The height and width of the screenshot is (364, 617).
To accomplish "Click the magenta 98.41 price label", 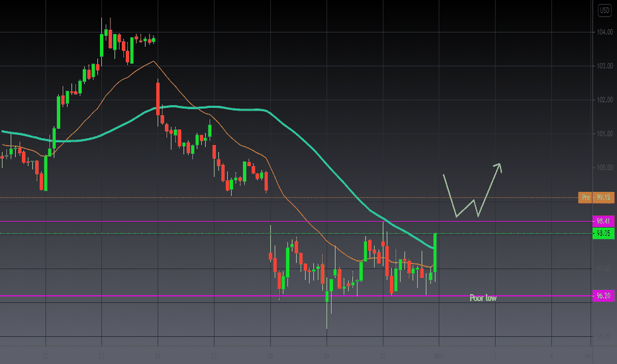I will 603,221.
